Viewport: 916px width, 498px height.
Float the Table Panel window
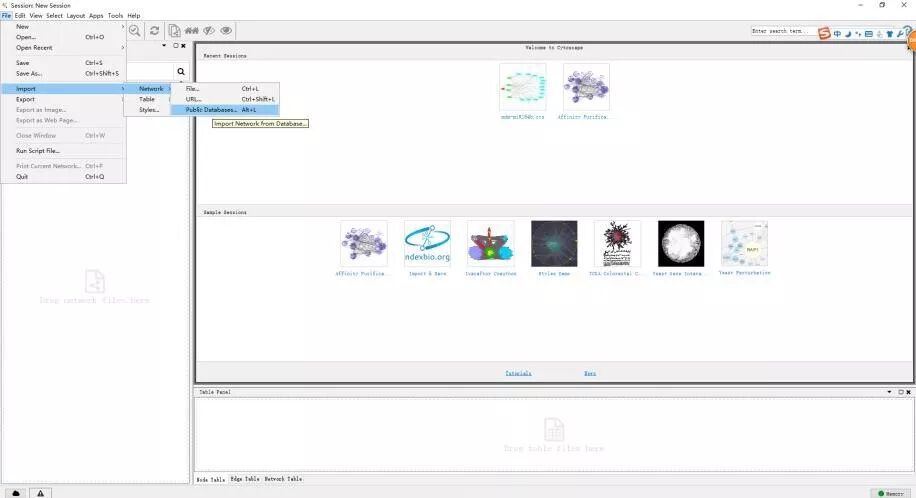click(x=901, y=392)
